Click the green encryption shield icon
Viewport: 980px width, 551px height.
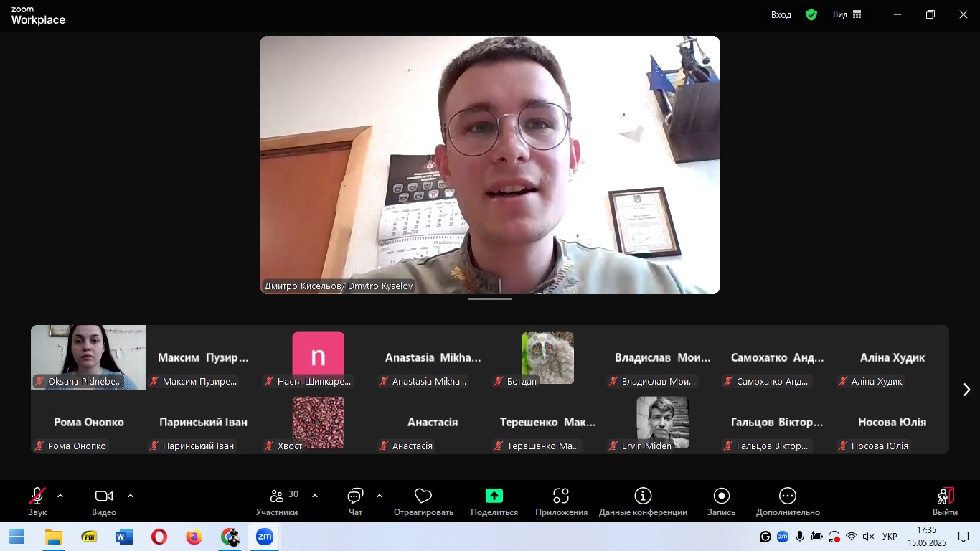811,14
